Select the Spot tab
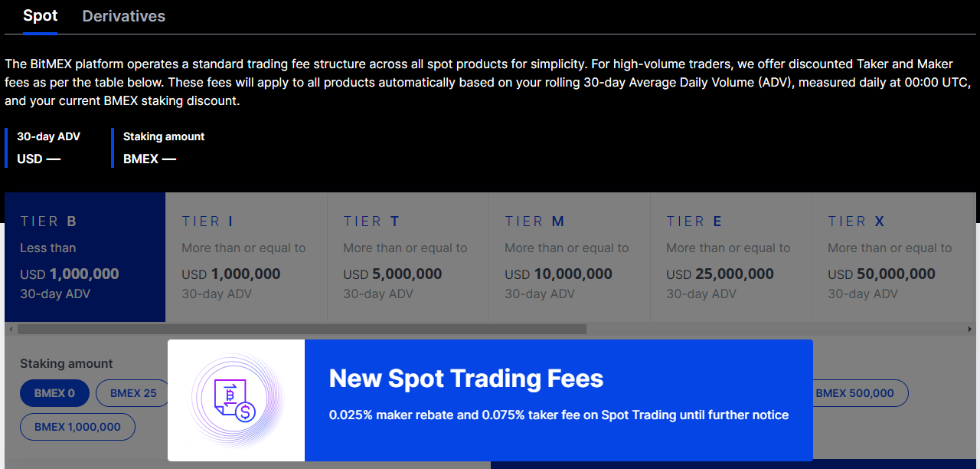Image resolution: width=980 pixels, height=469 pixels. (x=40, y=16)
